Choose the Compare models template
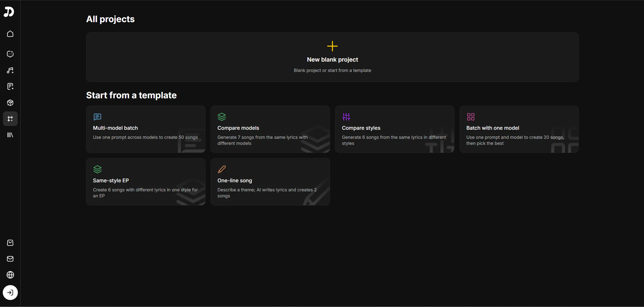Screen dimensions: 644x307 [270, 129]
